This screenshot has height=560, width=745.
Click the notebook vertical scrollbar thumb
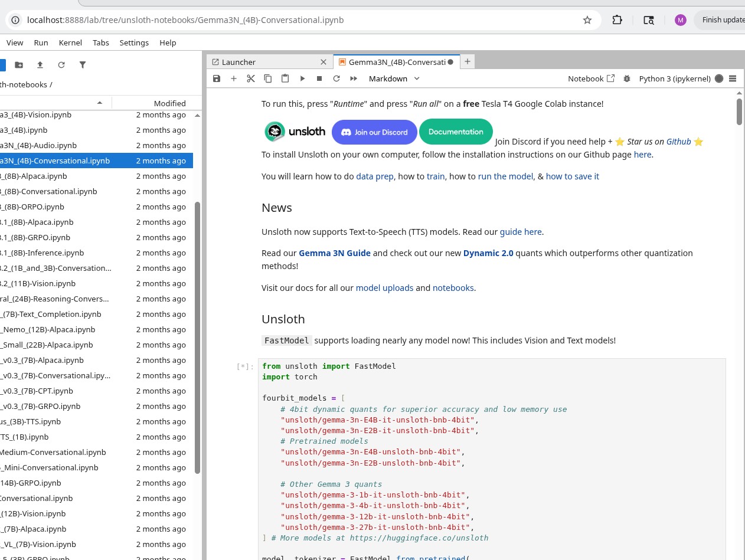(x=739, y=111)
